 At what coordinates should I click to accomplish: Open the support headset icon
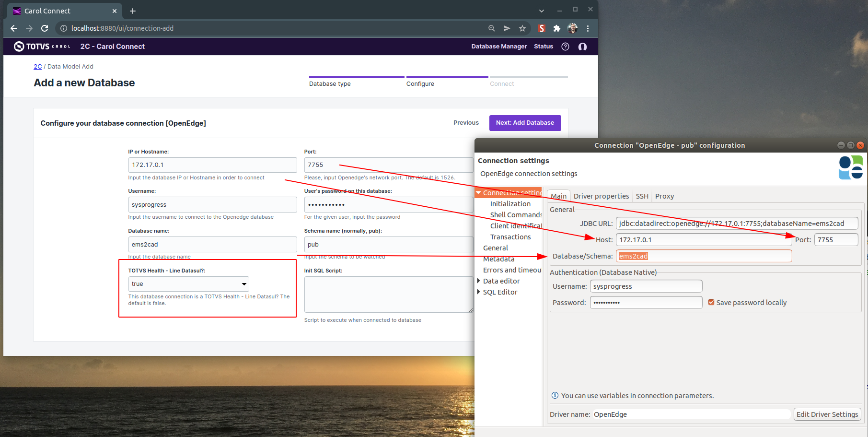pos(582,47)
